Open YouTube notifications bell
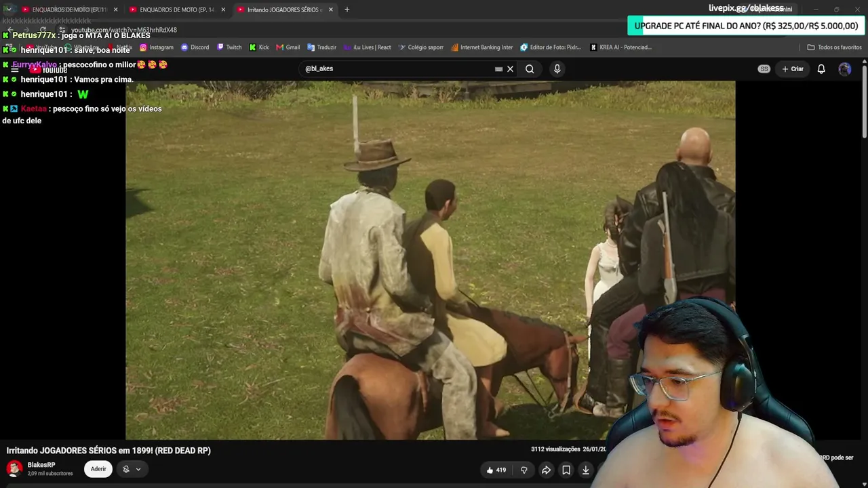This screenshot has height=488, width=868. [x=821, y=68]
